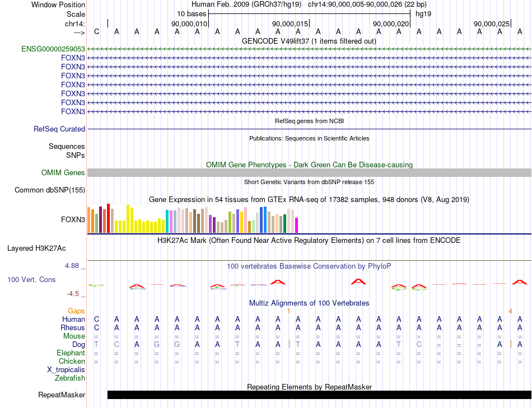The height and width of the screenshot is (408, 532).
Task: Open the ENSG00000259053 gene label
Action: [53, 49]
